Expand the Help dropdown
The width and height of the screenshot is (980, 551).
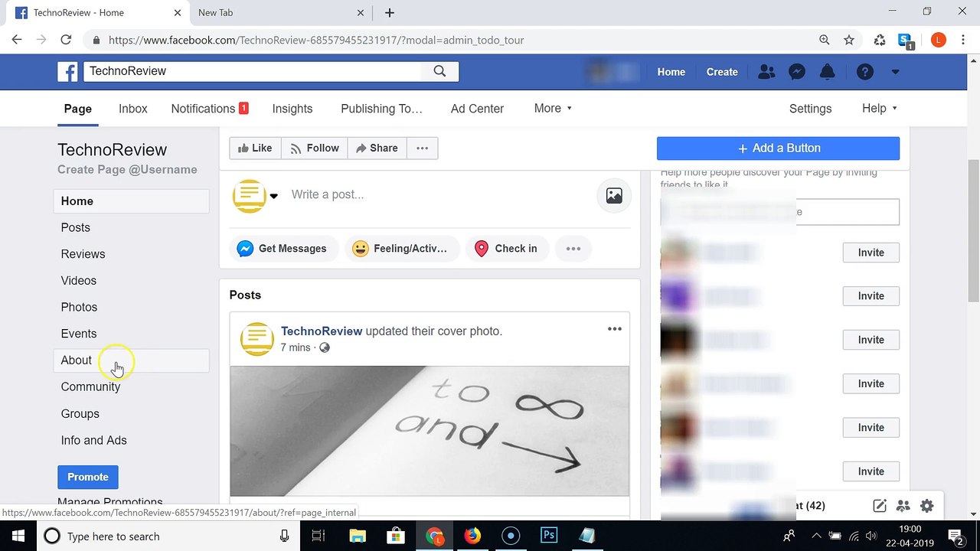879,109
